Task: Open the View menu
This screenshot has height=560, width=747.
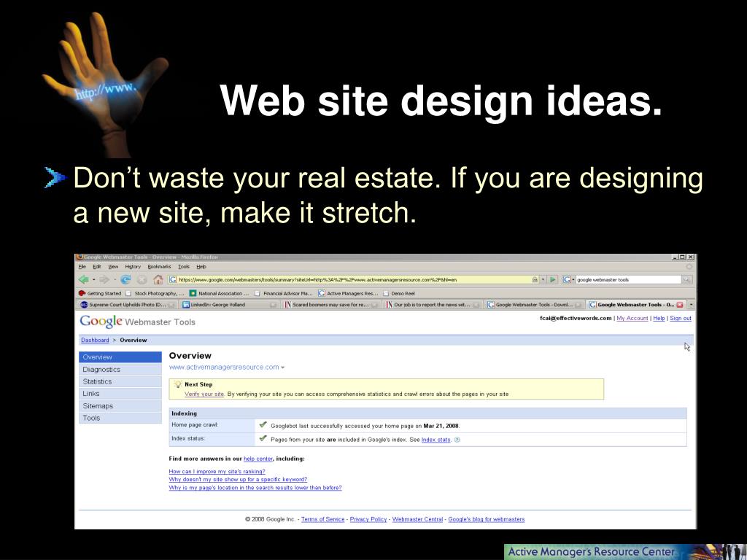Action: pyautogui.click(x=113, y=267)
